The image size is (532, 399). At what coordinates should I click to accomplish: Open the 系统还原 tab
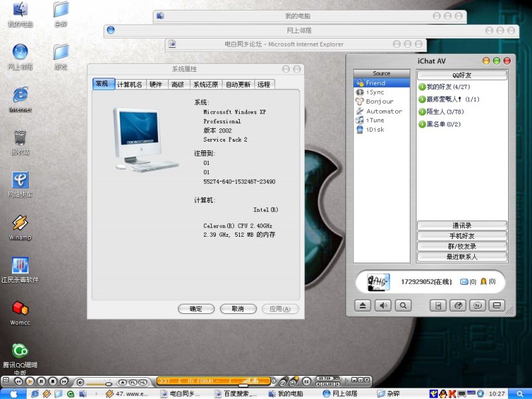[205, 84]
